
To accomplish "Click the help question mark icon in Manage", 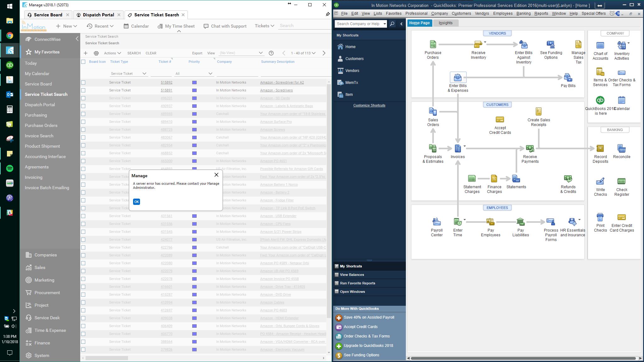I will 271,53.
